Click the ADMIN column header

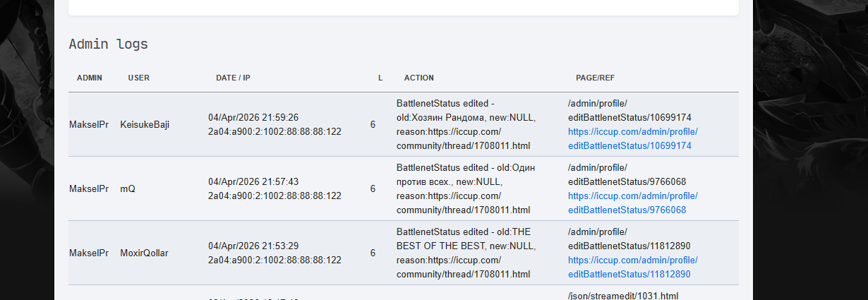[x=90, y=78]
